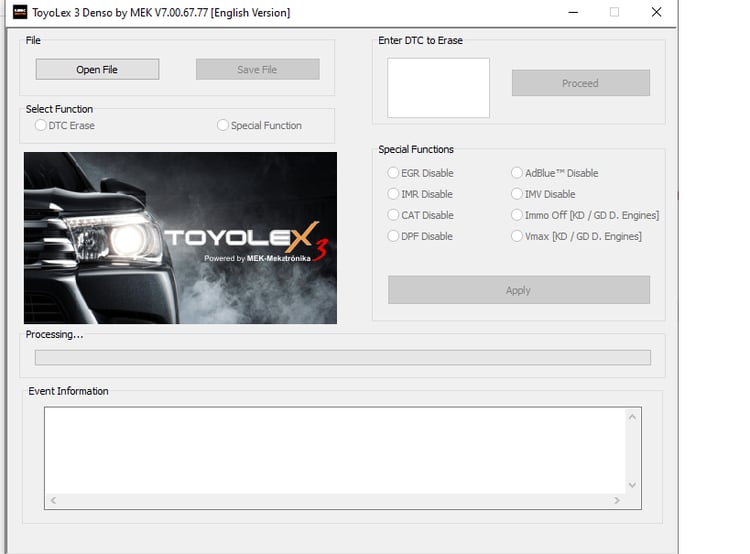Image resolution: width=750 pixels, height=554 pixels.
Task: Click the 'Event Information' label
Action: click(x=68, y=391)
